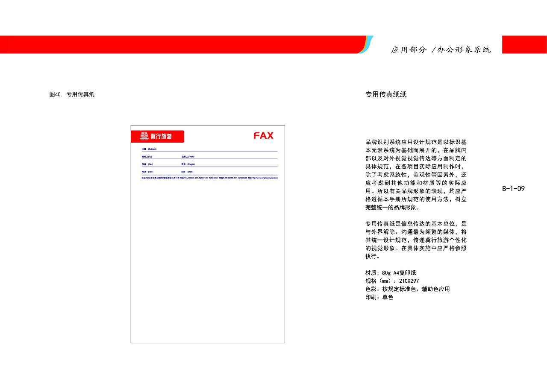The image size is (547, 392).
Task: Select the red FAX wordmark
Action: [x=264, y=135]
